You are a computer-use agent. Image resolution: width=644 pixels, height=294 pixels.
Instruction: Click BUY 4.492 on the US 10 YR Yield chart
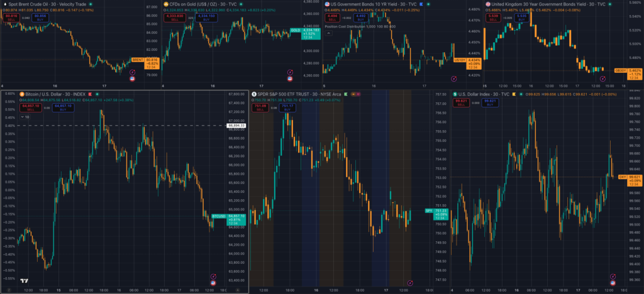coord(360,18)
